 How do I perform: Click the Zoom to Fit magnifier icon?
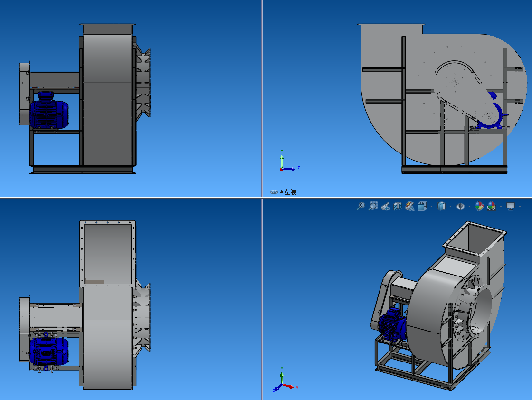pos(361,206)
